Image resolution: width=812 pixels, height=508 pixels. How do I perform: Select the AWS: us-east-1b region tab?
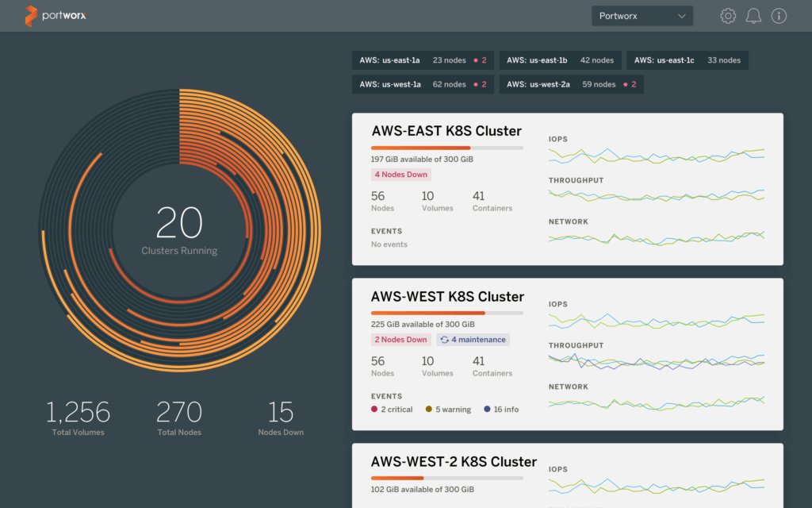[x=550, y=60]
